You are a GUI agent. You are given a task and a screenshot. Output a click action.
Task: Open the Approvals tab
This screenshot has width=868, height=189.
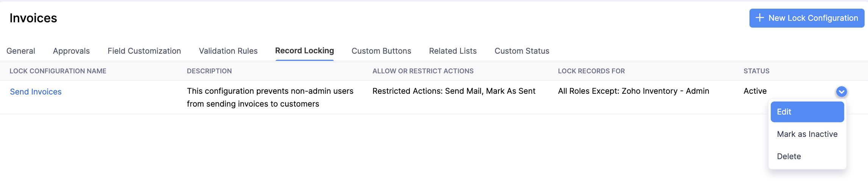click(71, 51)
